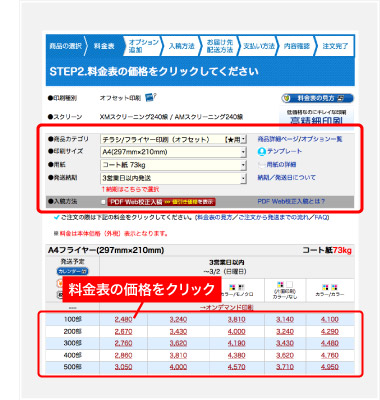Choose the 4,100 price for 100部
The width and height of the screenshot is (380, 400).
pyautogui.click(x=330, y=319)
